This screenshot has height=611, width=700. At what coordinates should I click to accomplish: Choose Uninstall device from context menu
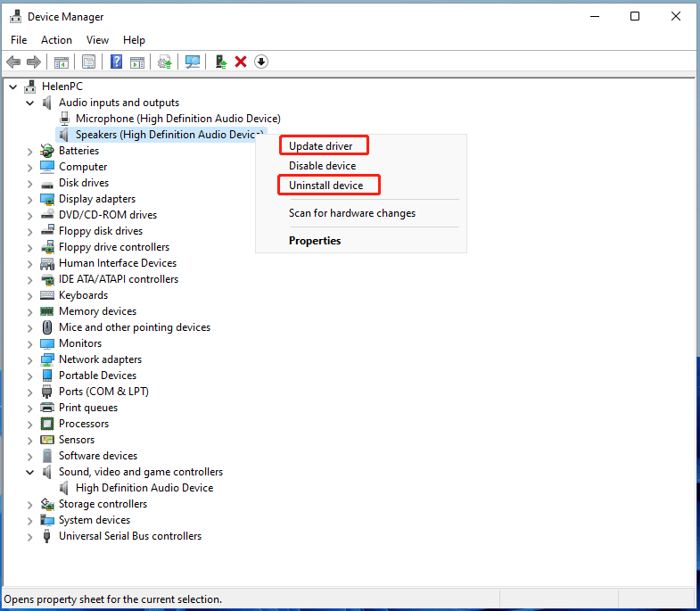point(325,186)
